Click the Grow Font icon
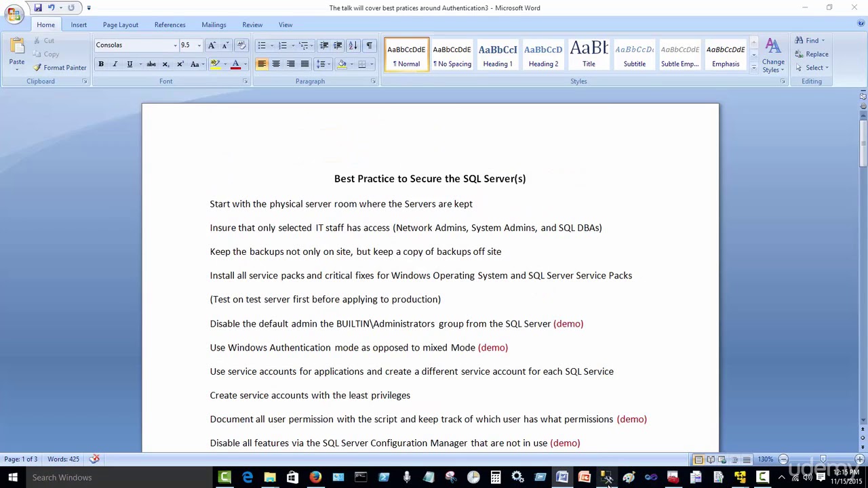 tap(212, 45)
